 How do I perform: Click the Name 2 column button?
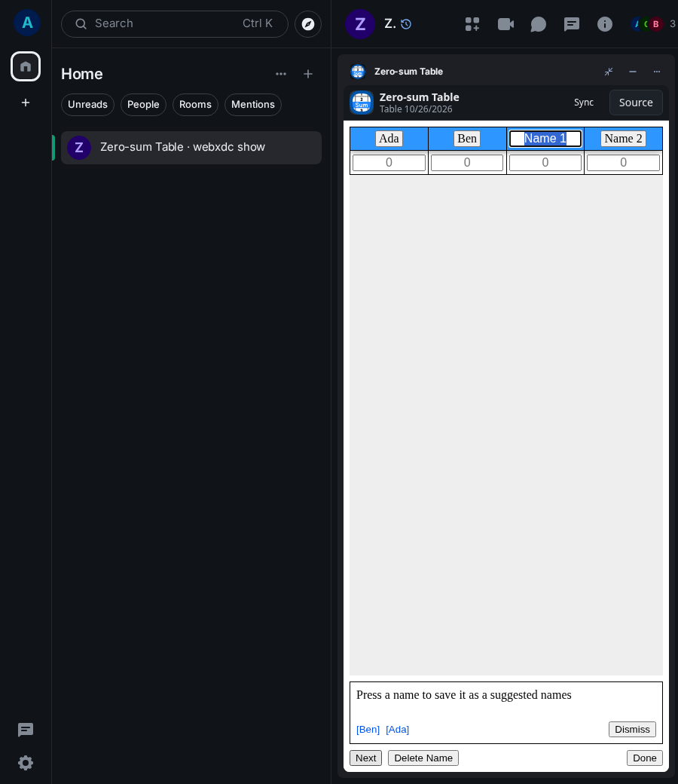click(x=623, y=139)
